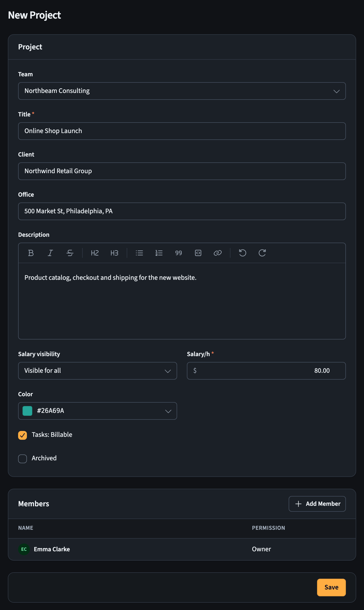
Task: Expand the Color dropdown with #26A69A
Action: click(98, 411)
